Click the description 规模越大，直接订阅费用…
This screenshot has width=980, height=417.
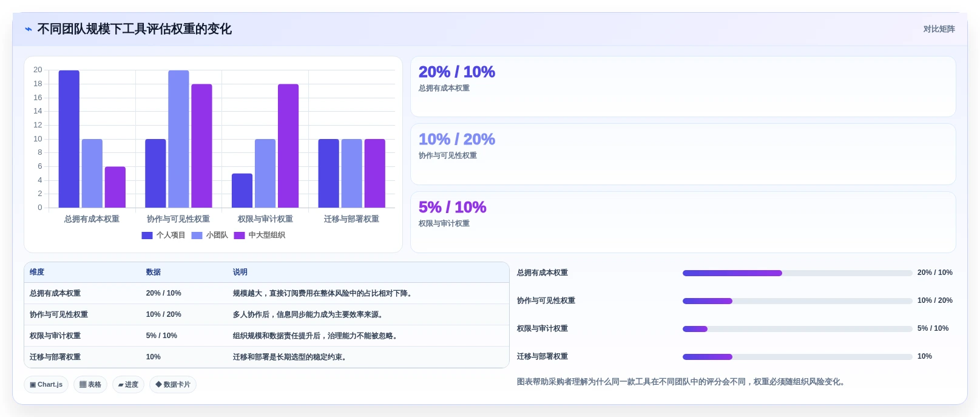(324, 294)
